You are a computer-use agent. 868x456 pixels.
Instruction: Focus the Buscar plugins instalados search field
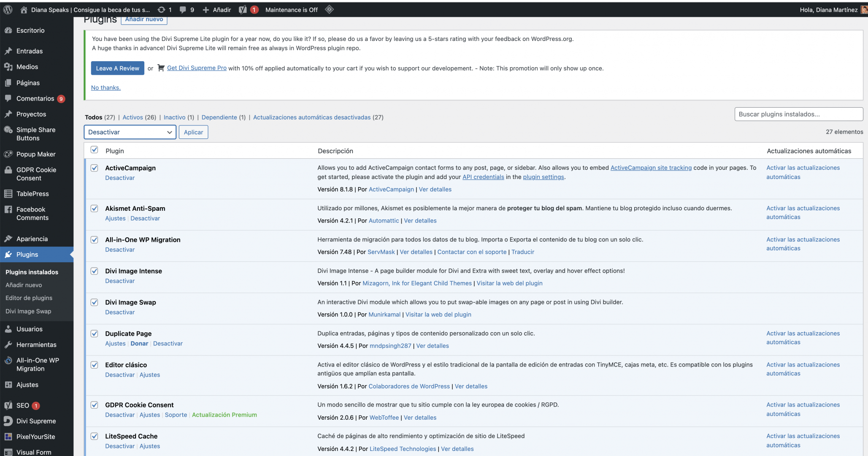tap(798, 114)
